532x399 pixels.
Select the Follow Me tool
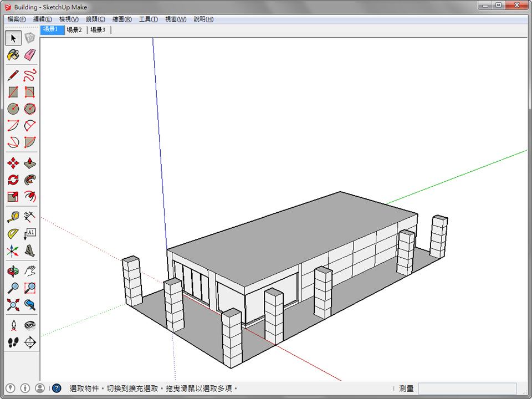pyautogui.click(x=30, y=180)
